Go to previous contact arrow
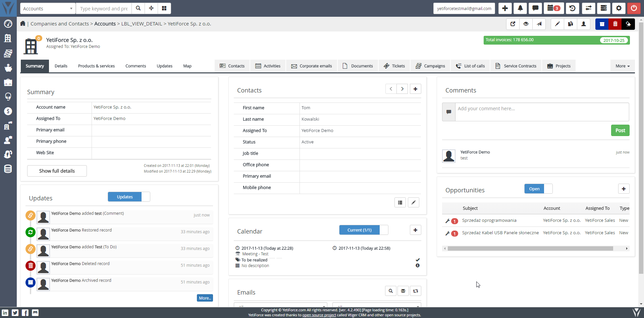Image resolution: width=644 pixels, height=318 pixels. (391, 89)
